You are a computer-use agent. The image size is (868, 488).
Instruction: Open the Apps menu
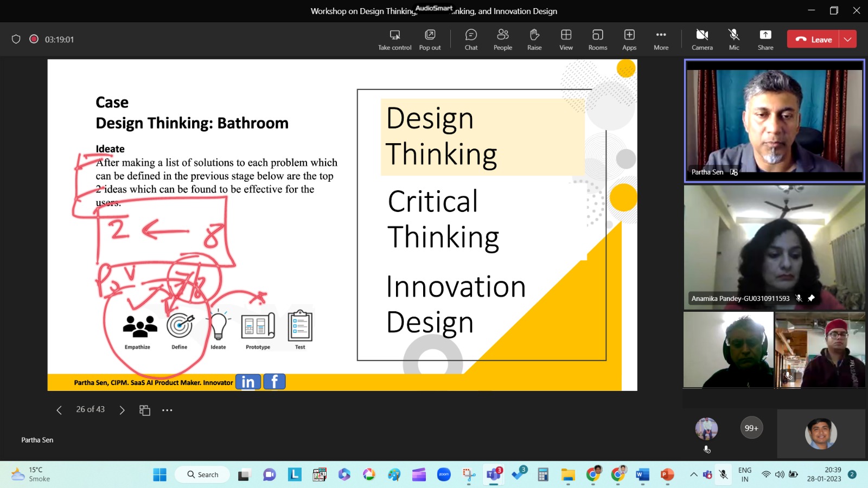pyautogui.click(x=629, y=40)
